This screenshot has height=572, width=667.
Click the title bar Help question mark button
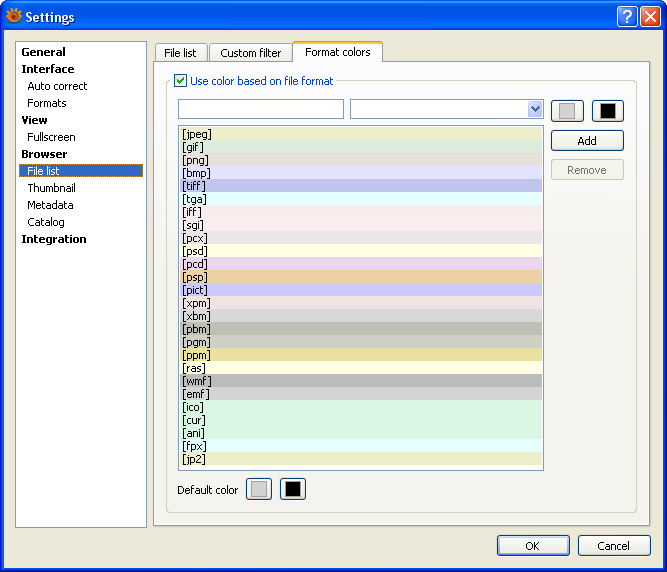click(627, 16)
